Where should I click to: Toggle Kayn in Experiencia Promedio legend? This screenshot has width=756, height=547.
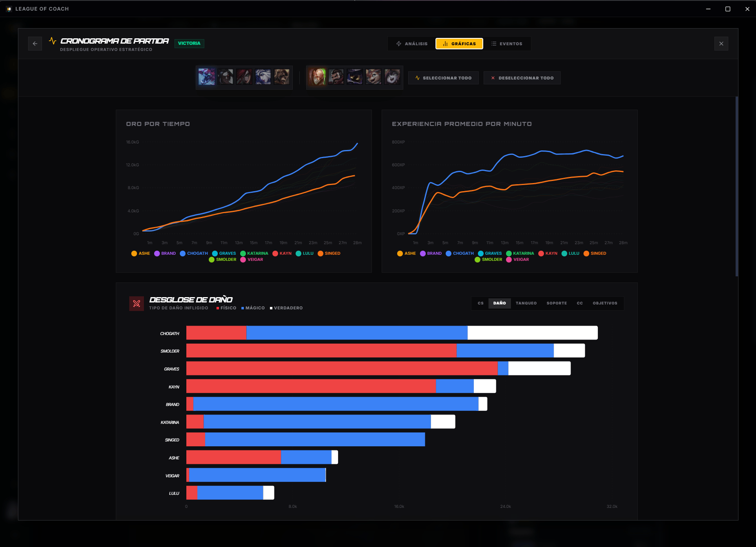click(548, 254)
